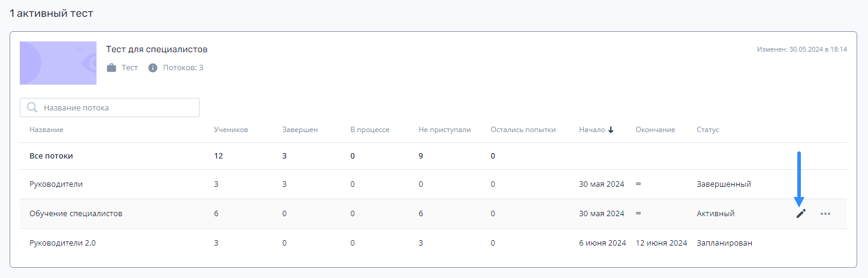Select the Руководители stream row
Image resolution: width=868 pixels, height=278 pixels.
433,184
